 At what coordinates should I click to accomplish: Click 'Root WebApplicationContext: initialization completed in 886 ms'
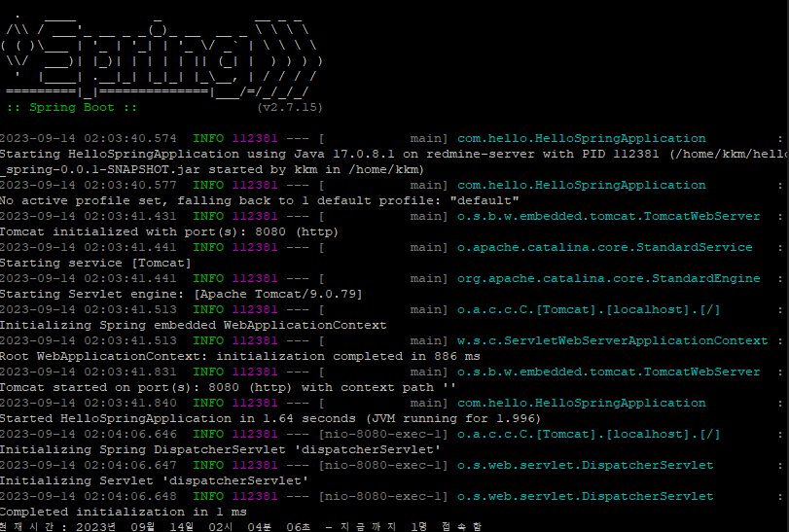(240, 357)
